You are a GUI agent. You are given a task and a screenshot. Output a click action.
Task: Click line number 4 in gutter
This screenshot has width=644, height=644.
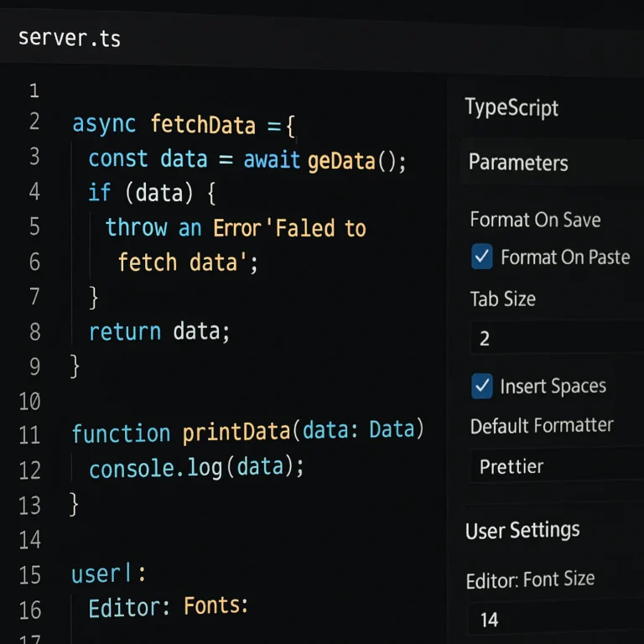pos(34,192)
